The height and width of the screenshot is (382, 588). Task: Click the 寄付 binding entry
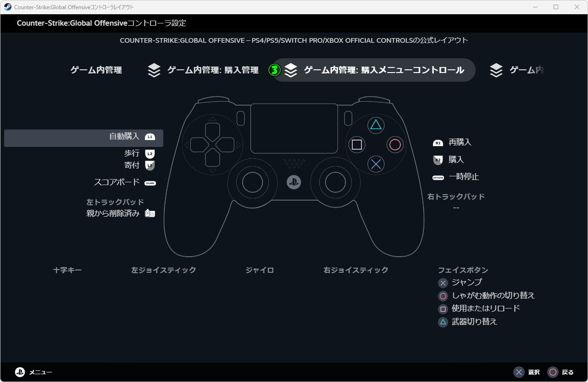click(132, 165)
